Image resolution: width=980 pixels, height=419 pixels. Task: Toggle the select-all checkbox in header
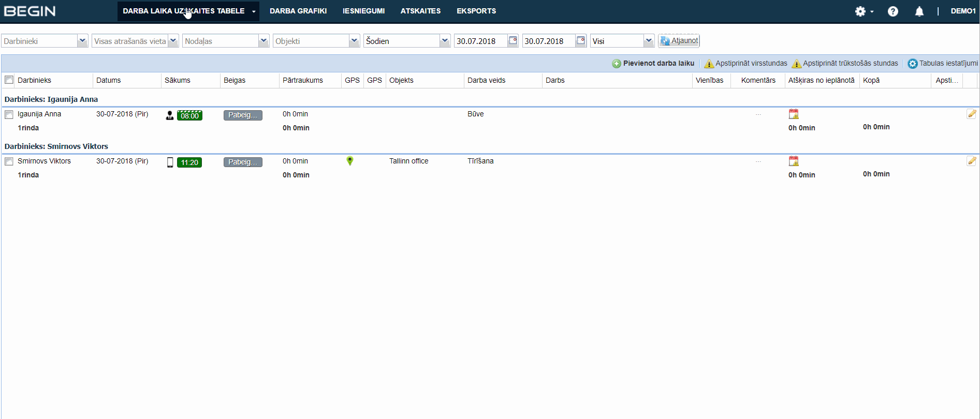[9, 80]
